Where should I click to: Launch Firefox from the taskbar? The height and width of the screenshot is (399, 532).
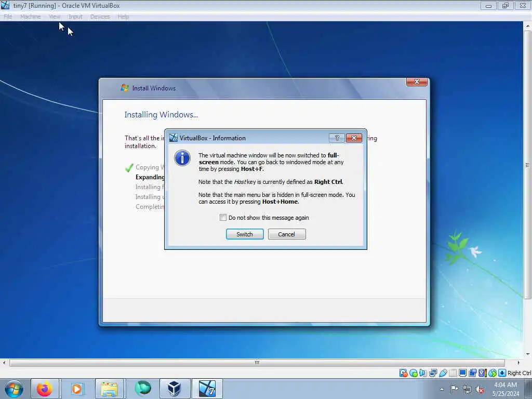coord(45,389)
